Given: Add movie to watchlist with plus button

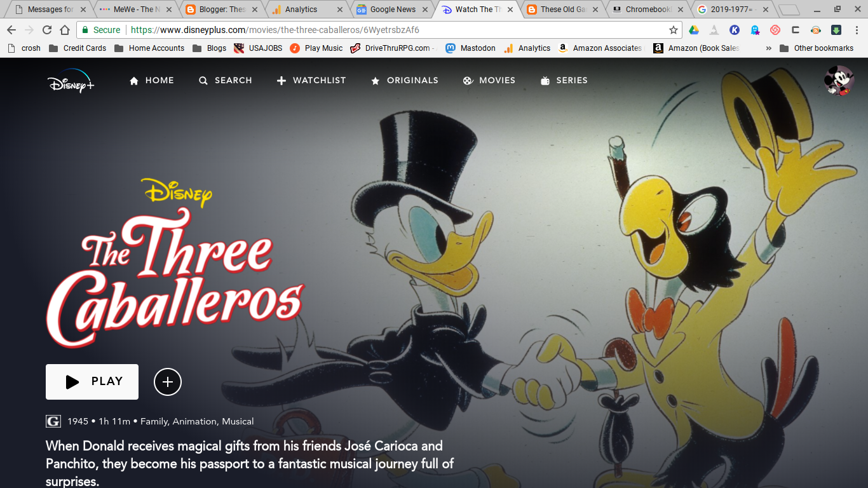Looking at the screenshot, I should tap(168, 382).
